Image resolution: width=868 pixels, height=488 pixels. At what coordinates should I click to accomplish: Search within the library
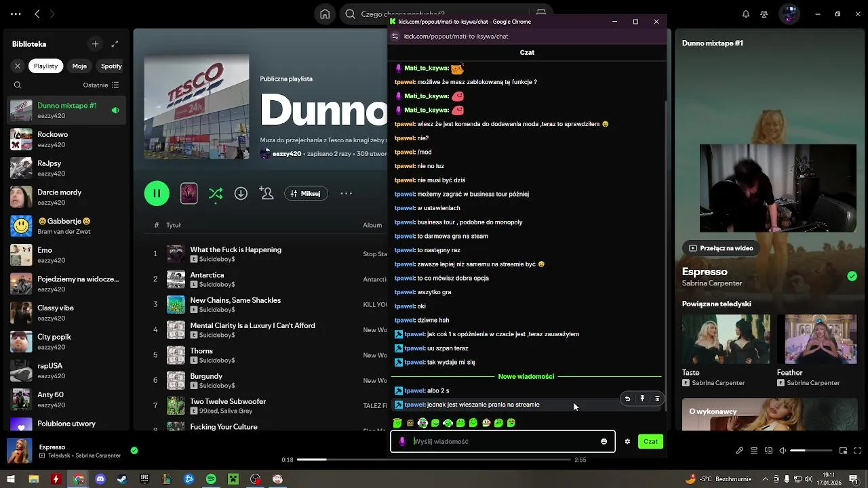pos(18,85)
